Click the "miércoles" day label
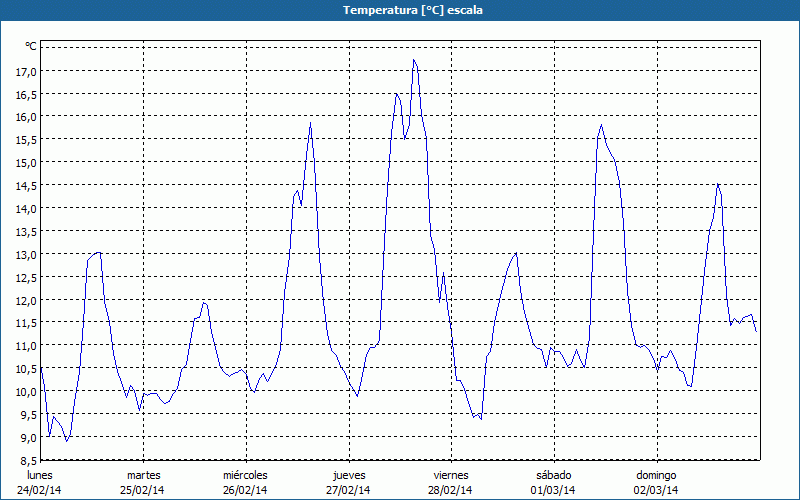Screen dimensions: 800x500 pyautogui.click(x=245, y=475)
